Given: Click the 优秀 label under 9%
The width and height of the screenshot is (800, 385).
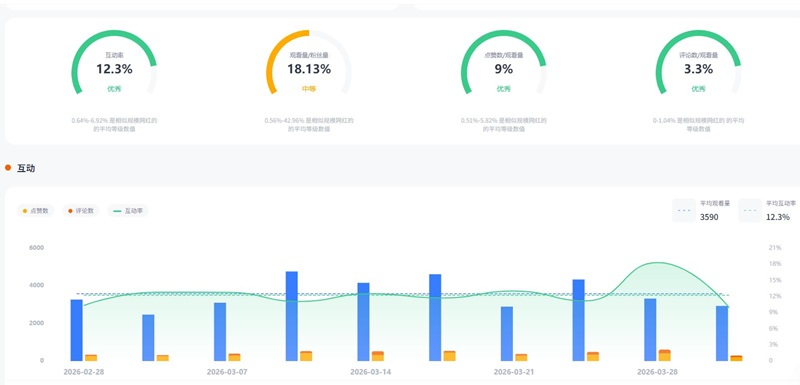Looking at the screenshot, I should (x=504, y=89).
